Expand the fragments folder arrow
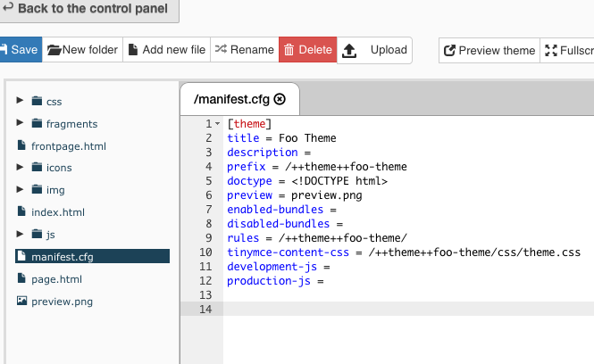 [20, 122]
